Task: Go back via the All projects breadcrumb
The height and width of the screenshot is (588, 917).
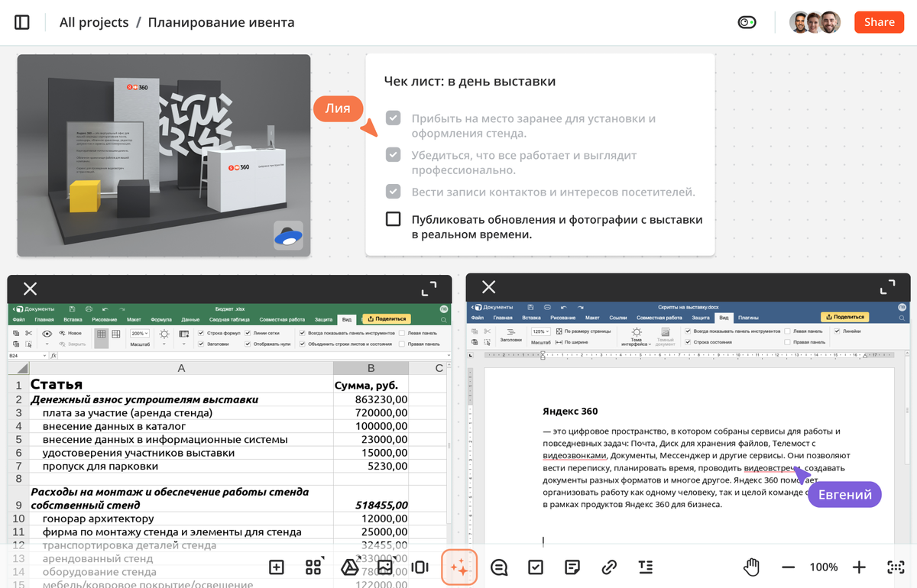Action: coord(93,21)
